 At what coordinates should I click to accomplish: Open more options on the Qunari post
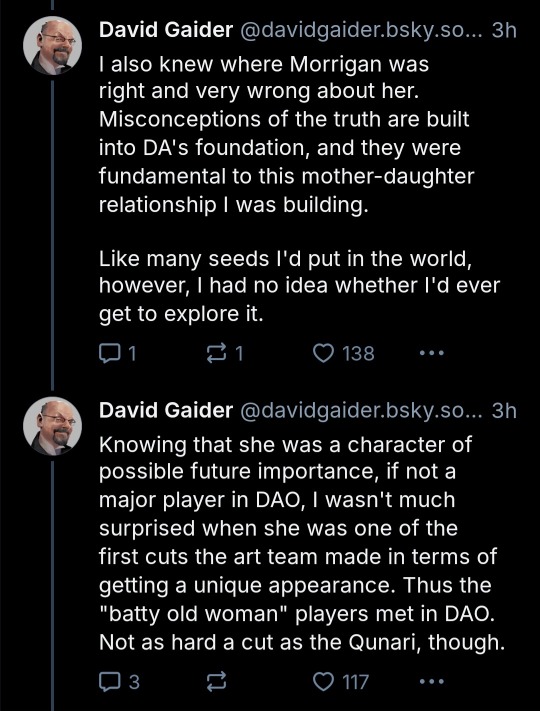click(x=432, y=681)
